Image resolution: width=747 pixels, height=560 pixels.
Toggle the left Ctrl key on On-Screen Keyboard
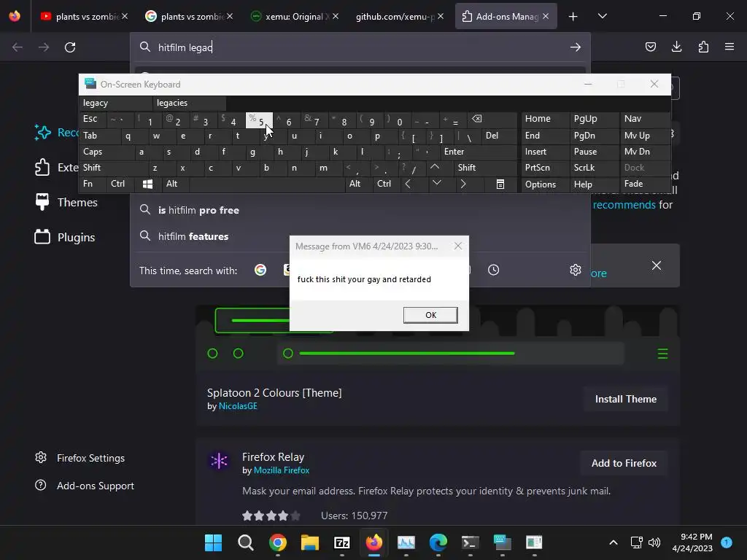click(120, 184)
